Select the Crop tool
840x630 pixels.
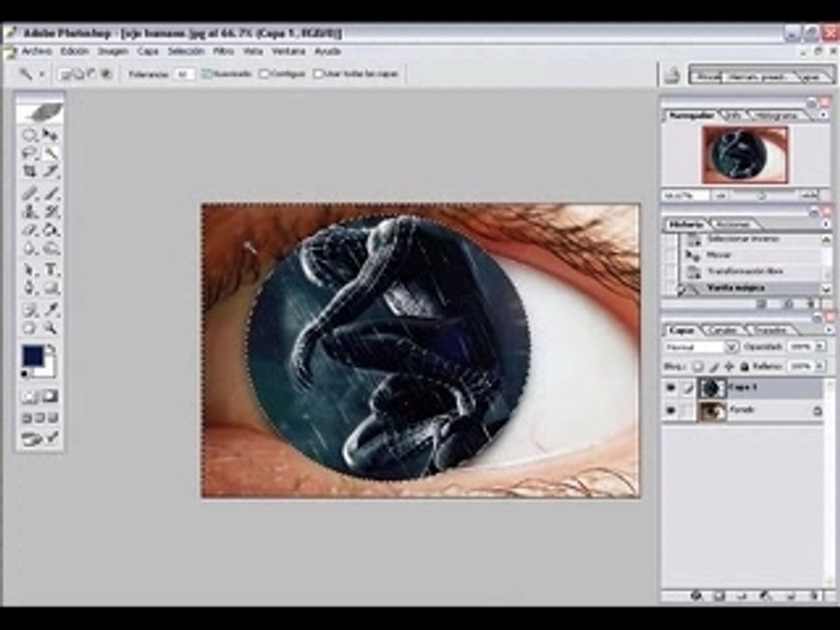(30, 171)
